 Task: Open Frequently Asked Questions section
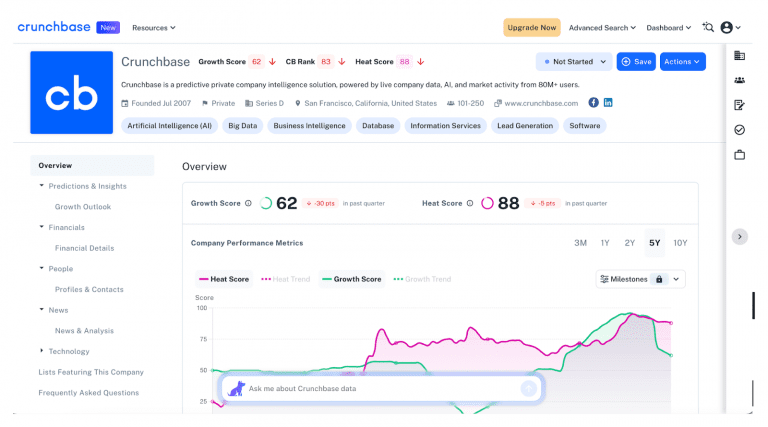point(89,393)
